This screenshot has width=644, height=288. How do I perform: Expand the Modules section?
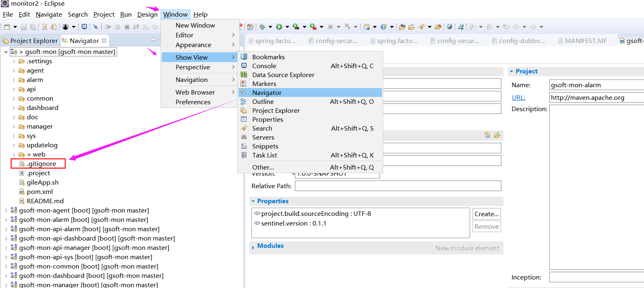pos(253,247)
